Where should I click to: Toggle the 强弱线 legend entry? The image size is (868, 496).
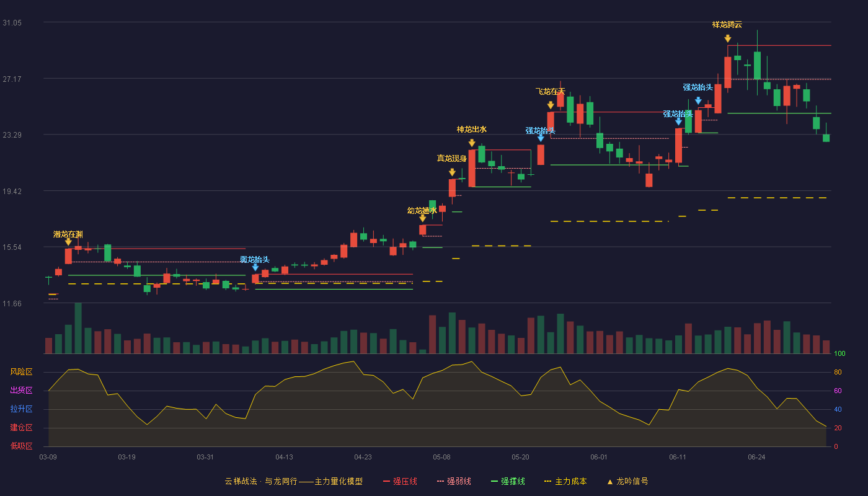[454, 481]
